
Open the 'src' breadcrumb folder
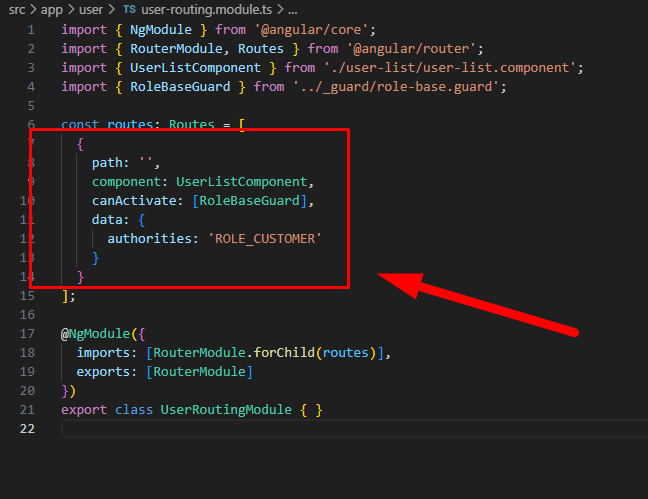17,8
